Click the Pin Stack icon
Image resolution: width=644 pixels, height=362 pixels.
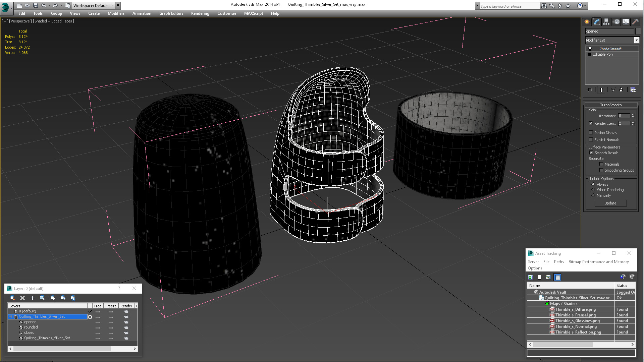coord(590,90)
